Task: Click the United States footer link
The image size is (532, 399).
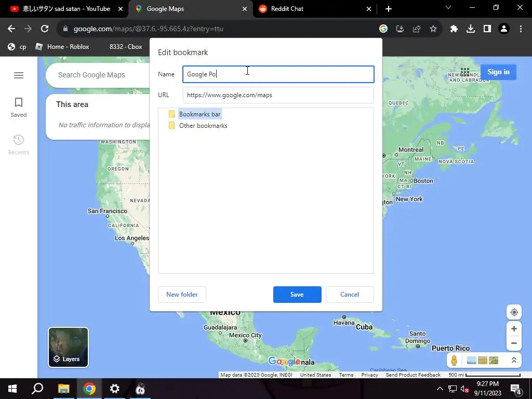Action: (315, 375)
